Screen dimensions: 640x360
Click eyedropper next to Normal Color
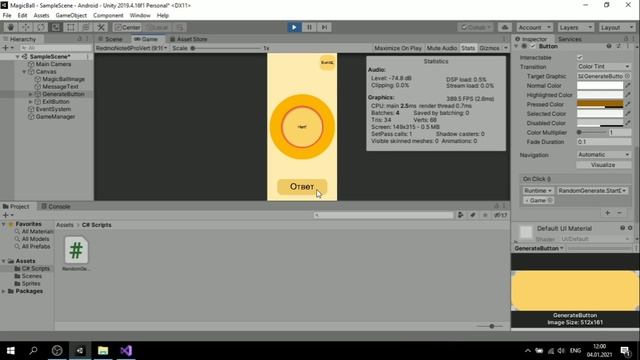pos(628,86)
